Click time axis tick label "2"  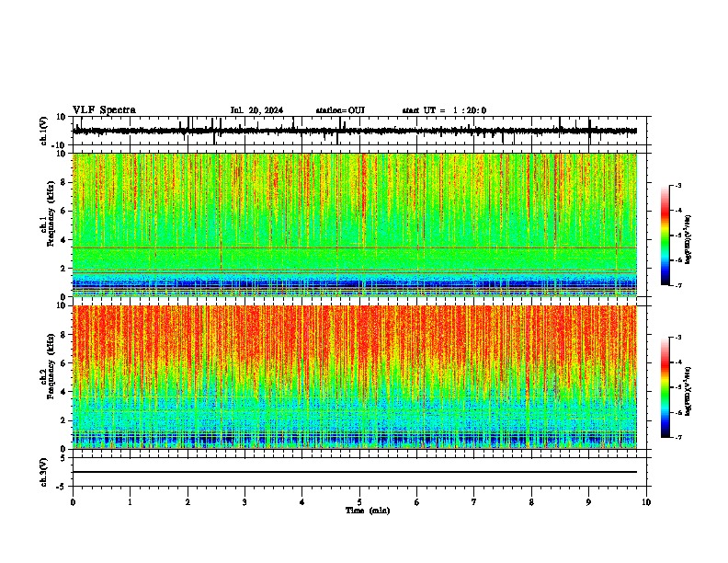(x=188, y=502)
